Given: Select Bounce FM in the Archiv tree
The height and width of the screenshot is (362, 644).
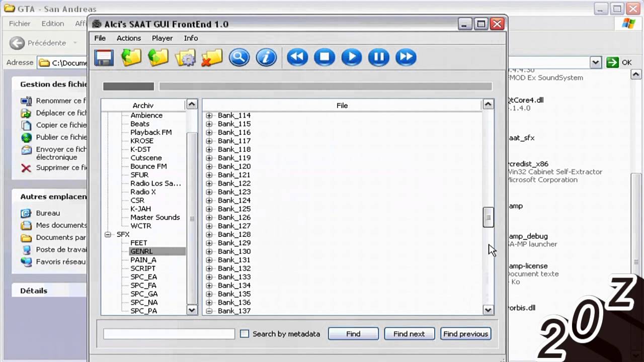Looking at the screenshot, I should [148, 166].
